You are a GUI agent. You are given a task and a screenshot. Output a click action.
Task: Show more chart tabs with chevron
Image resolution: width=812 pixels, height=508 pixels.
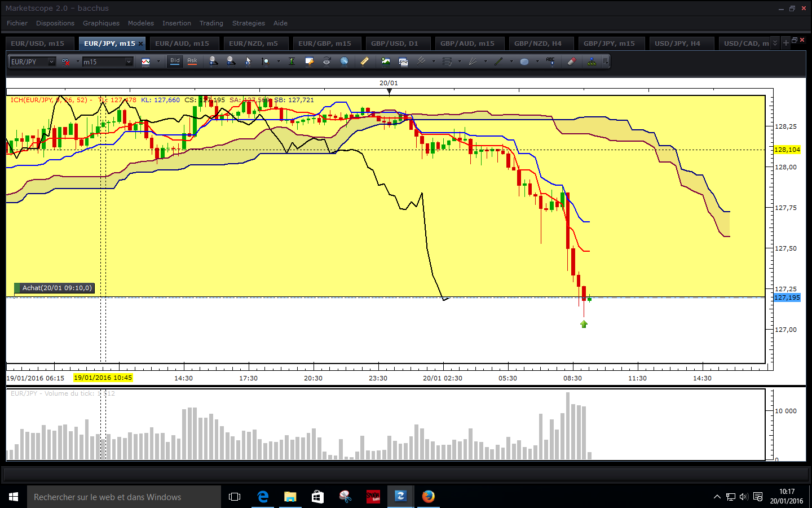tap(775, 43)
